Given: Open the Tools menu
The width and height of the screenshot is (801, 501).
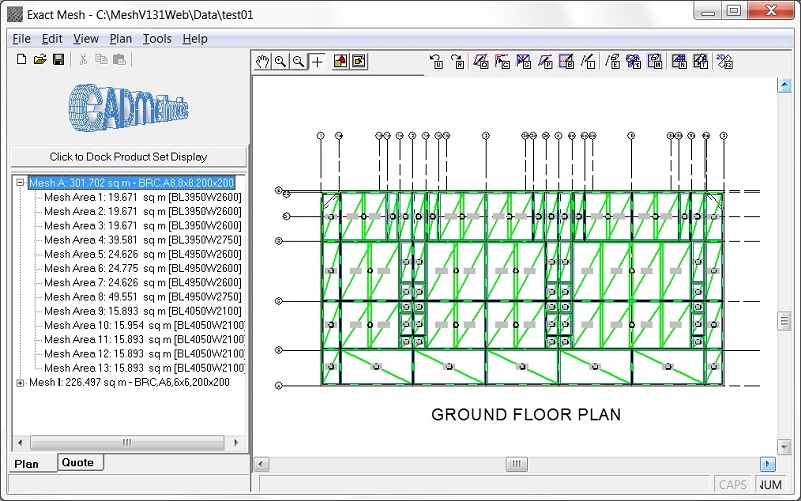Looking at the screenshot, I should click(x=157, y=38).
